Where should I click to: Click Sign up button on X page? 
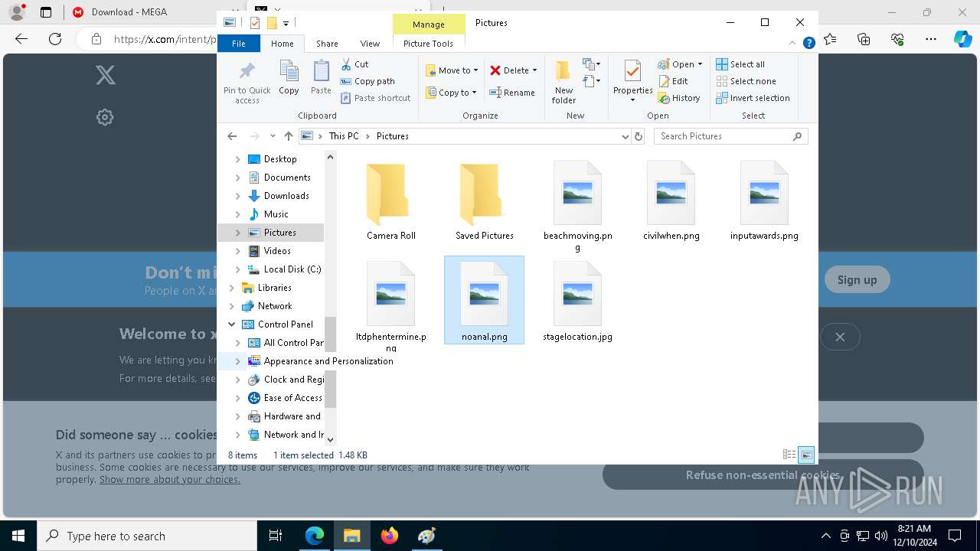pos(857,280)
